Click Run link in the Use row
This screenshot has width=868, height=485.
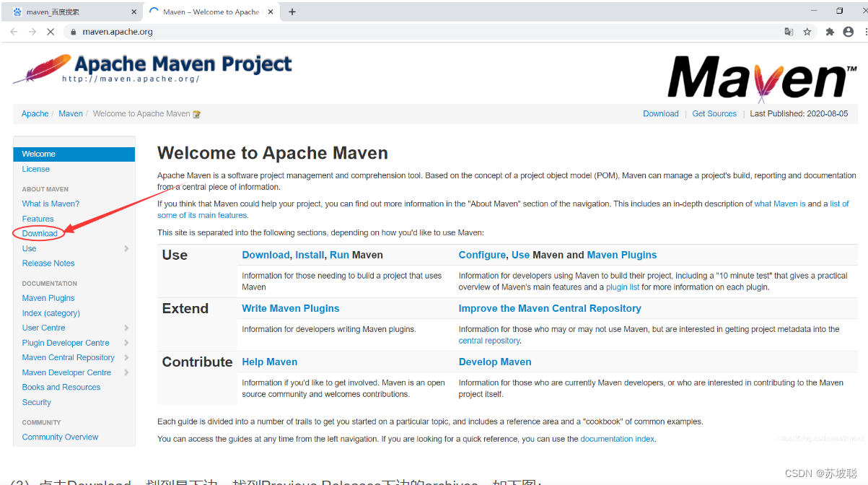click(339, 255)
